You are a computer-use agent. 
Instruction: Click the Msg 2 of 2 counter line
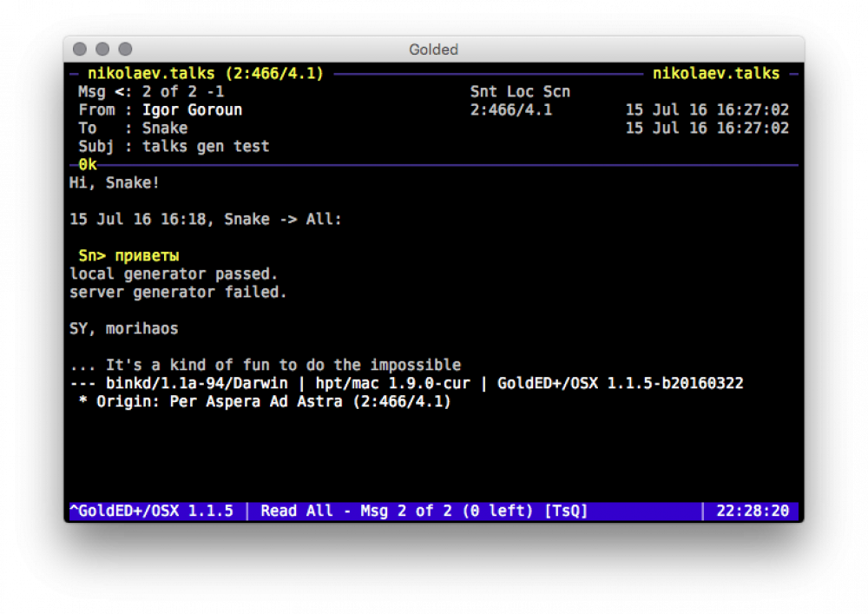(x=152, y=92)
